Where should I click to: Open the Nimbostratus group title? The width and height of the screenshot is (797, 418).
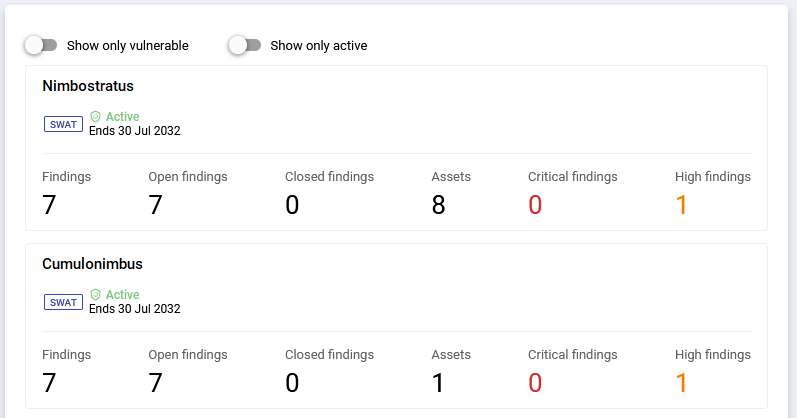click(x=88, y=86)
